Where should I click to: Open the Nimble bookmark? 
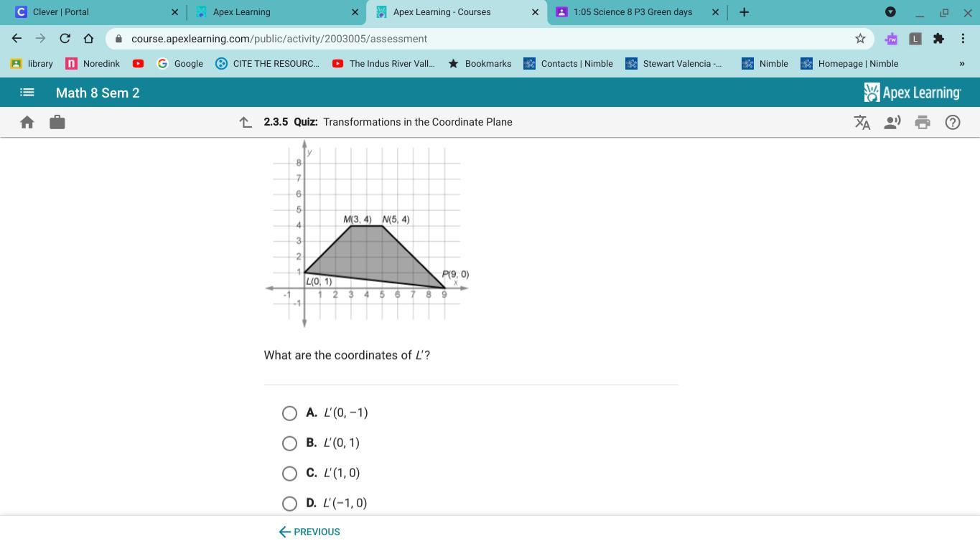[765, 64]
